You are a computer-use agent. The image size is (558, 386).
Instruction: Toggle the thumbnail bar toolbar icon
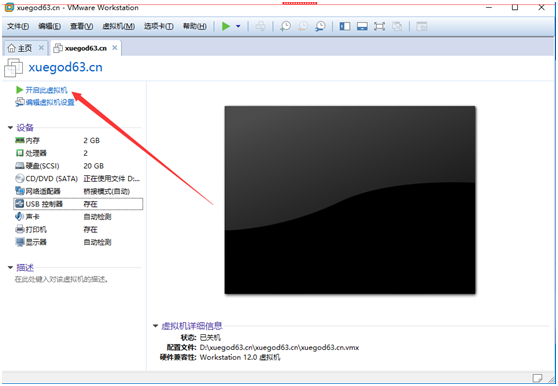362,26
